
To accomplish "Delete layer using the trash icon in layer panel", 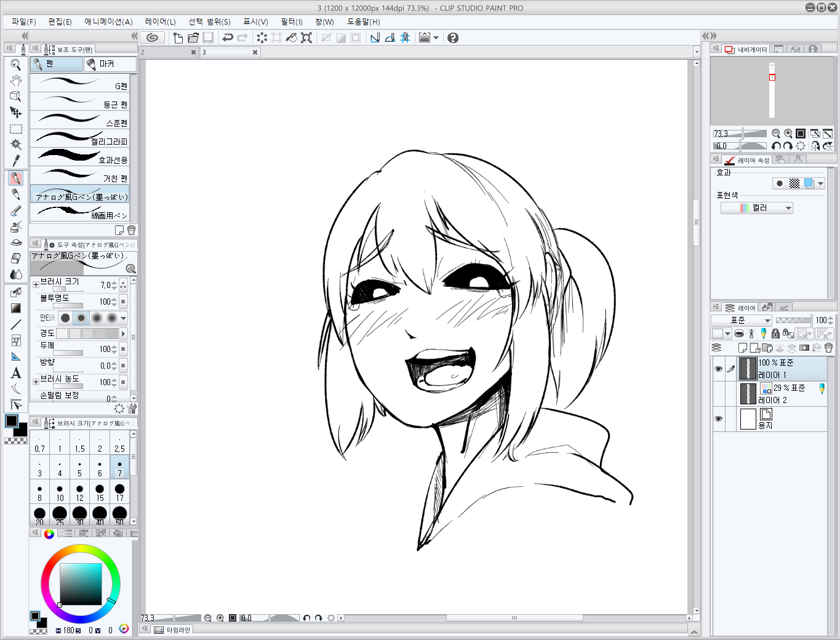I will pos(828,348).
